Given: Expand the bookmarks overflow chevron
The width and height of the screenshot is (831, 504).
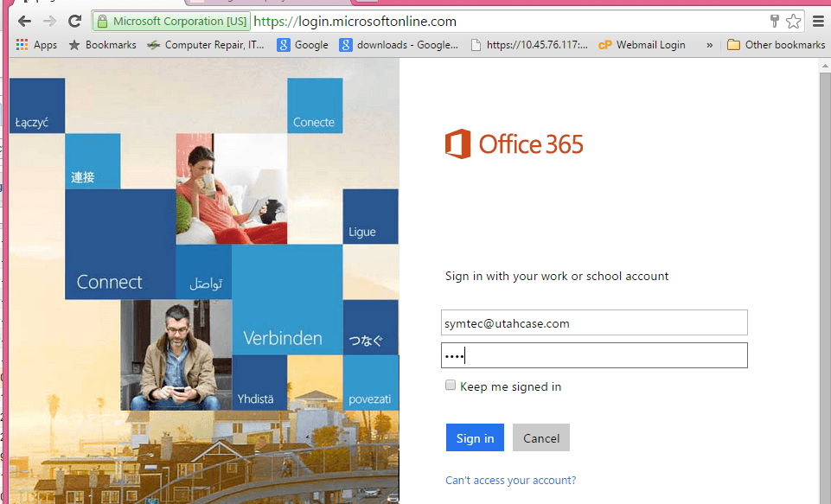Looking at the screenshot, I should [x=710, y=45].
